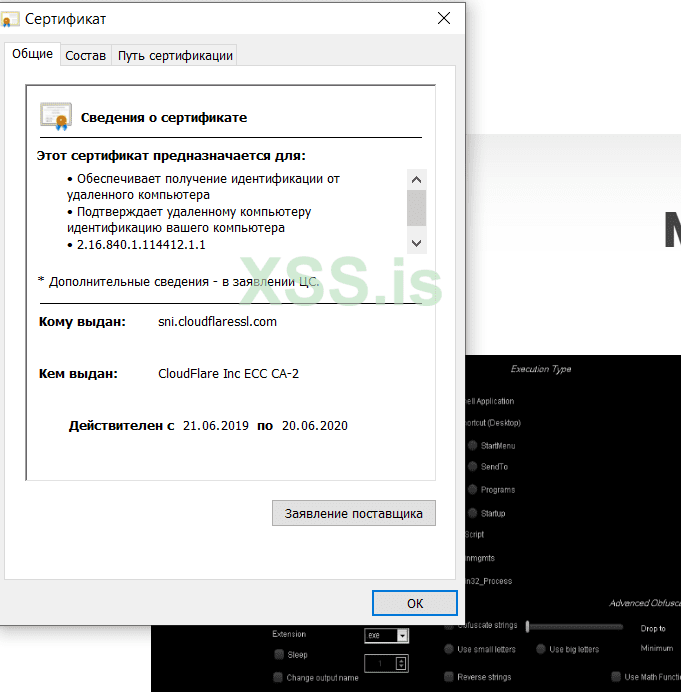Viewport: 681px width, 692px height.
Task: Select the Use small letters option
Action: tap(449, 649)
